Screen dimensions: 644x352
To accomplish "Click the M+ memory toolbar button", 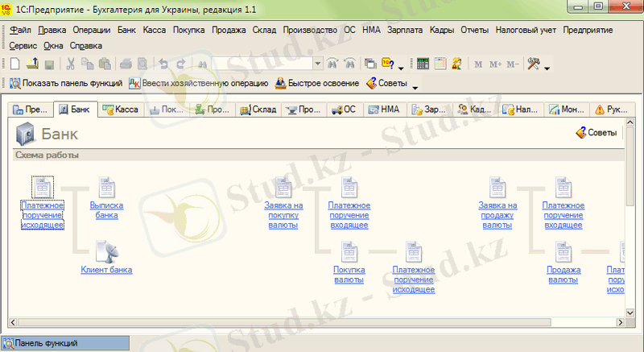I will point(495,64).
